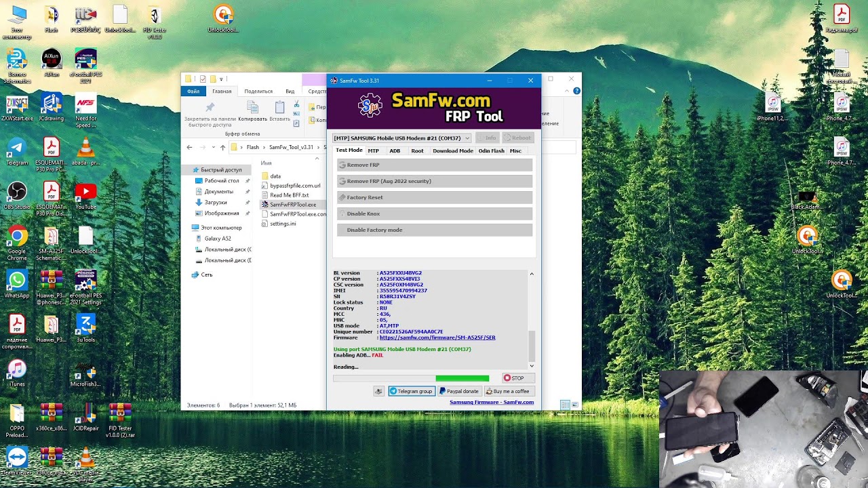Click Explorer's up one level arrow
Viewport: 868px width, 488px height.
(x=222, y=147)
